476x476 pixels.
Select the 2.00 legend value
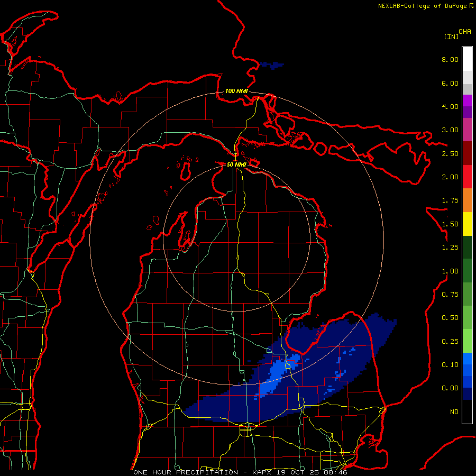[x=450, y=177]
